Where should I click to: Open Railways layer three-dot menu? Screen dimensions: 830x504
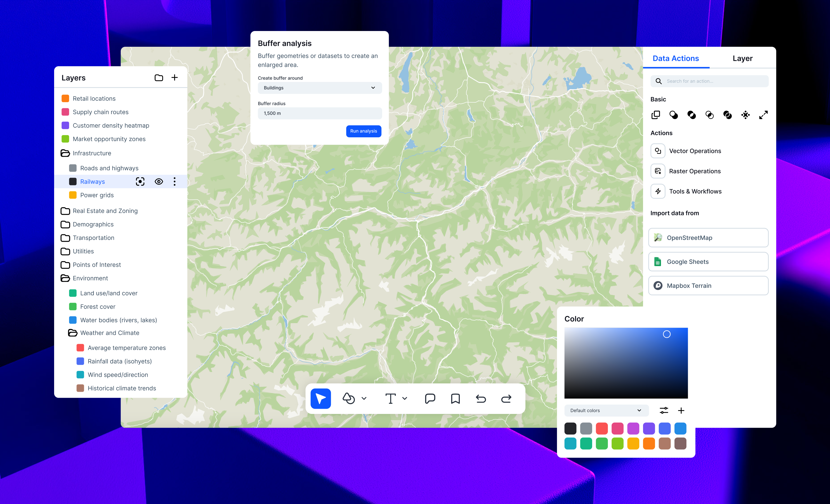click(x=174, y=182)
